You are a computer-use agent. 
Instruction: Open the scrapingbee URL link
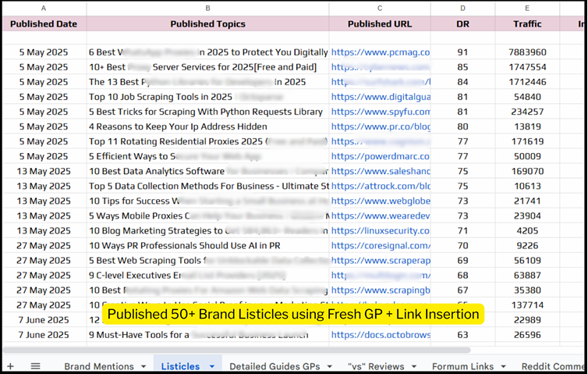pyautogui.click(x=381, y=290)
